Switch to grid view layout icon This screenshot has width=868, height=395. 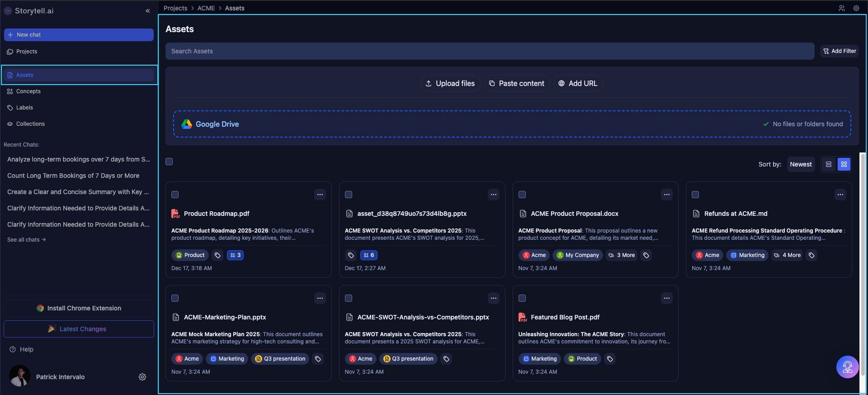pos(844,164)
